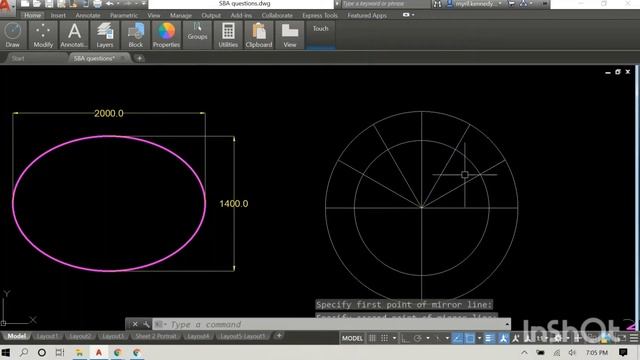Select the 1400.0 dimension text
This screenshot has width=640, height=360.
(234, 204)
